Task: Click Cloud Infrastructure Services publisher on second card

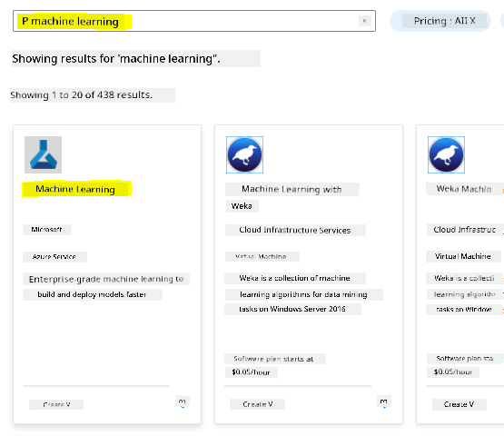Action: click(295, 230)
